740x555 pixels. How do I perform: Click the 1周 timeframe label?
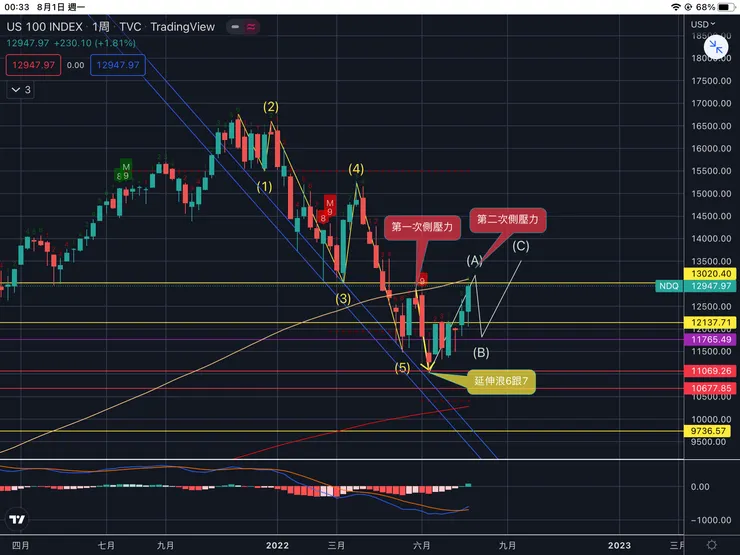coord(101,27)
